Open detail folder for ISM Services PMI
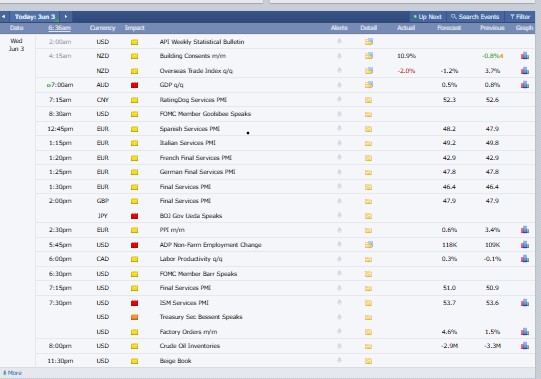The image size is (541, 379). point(368,303)
